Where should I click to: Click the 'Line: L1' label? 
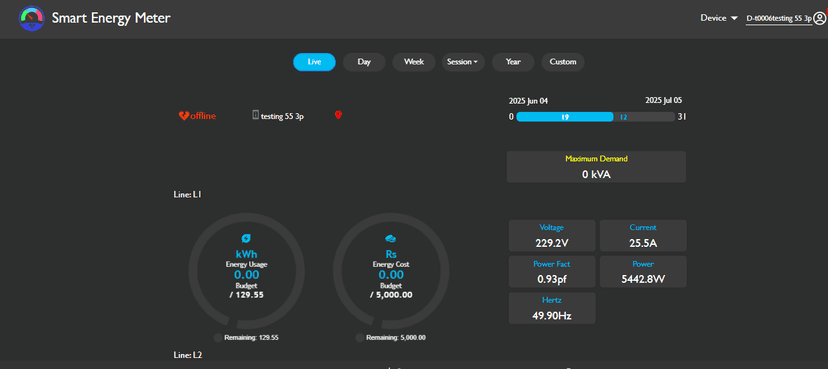[x=187, y=194]
